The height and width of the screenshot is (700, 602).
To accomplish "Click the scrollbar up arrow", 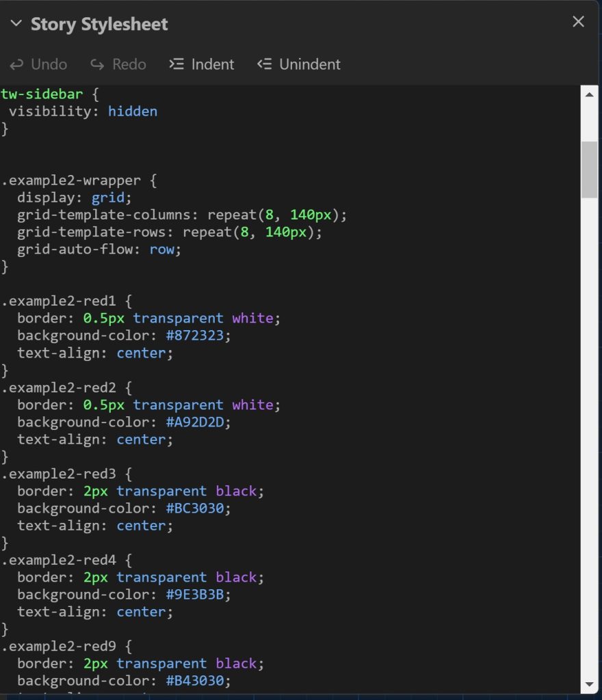I will tap(589, 96).
